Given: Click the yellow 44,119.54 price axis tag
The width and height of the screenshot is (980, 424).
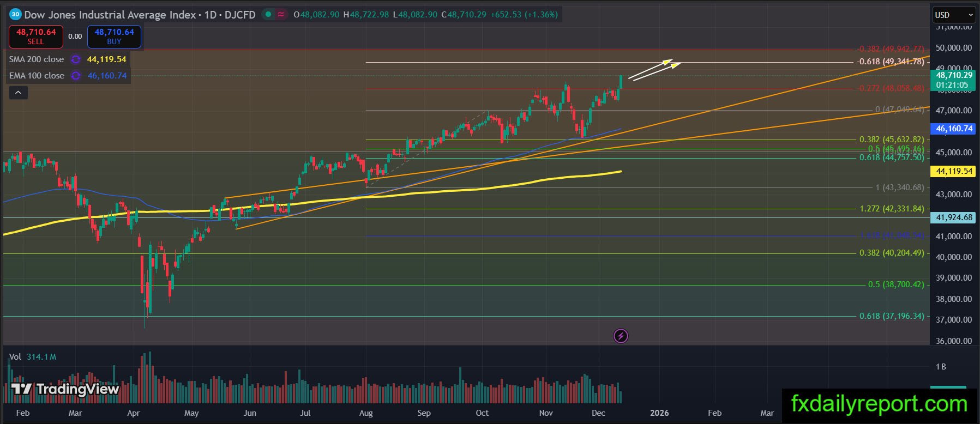Looking at the screenshot, I should (x=953, y=171).
